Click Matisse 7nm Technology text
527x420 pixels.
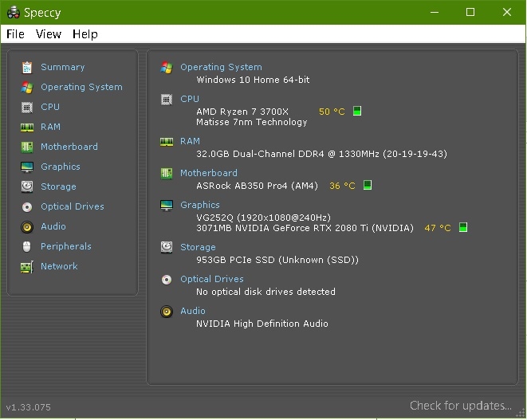click(252, 122)
